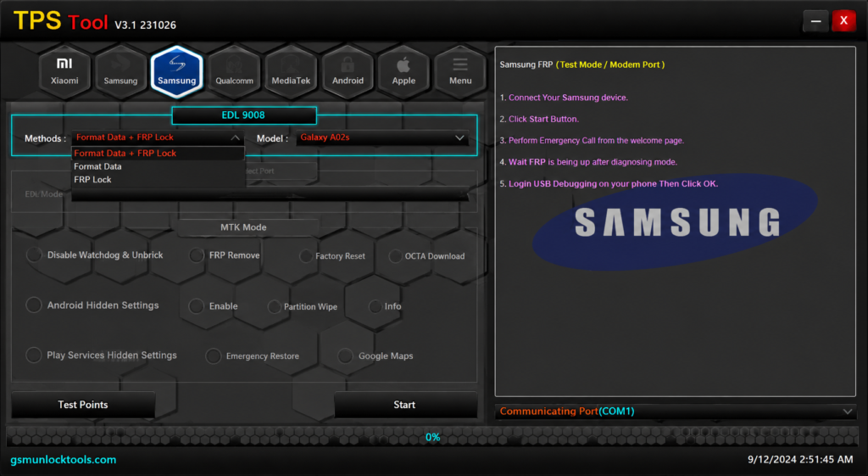The height and width of the screenshot is (476, 868).
Task: Minimize the TPS Tool window
Action: 815,21
